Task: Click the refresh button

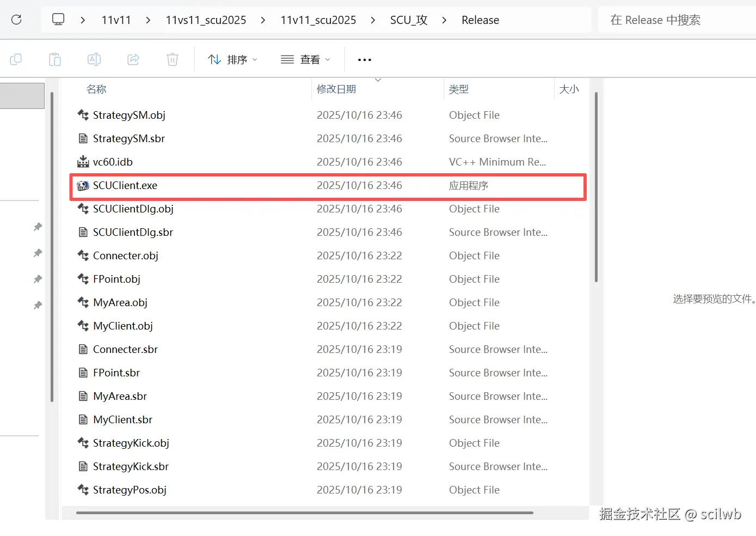Action: tap(16, 20)
